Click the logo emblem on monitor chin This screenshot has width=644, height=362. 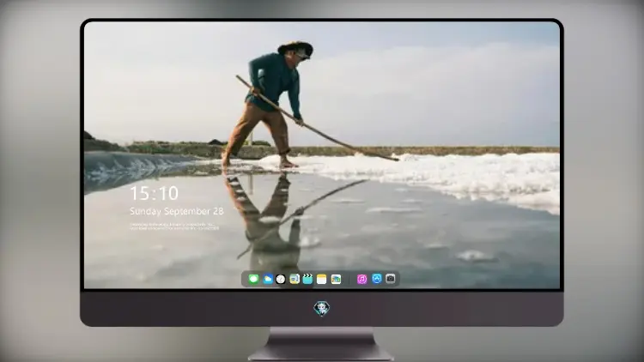point(322,309)
